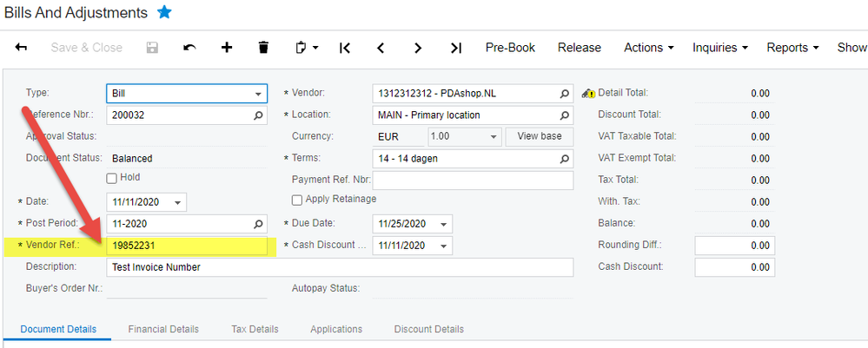
Task: Switch to the Financial Details tab
Action: click(x=163, y=329)
